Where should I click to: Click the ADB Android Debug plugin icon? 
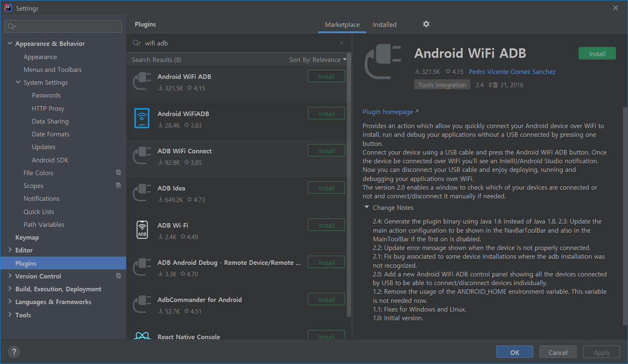click(x=142, y=267)
